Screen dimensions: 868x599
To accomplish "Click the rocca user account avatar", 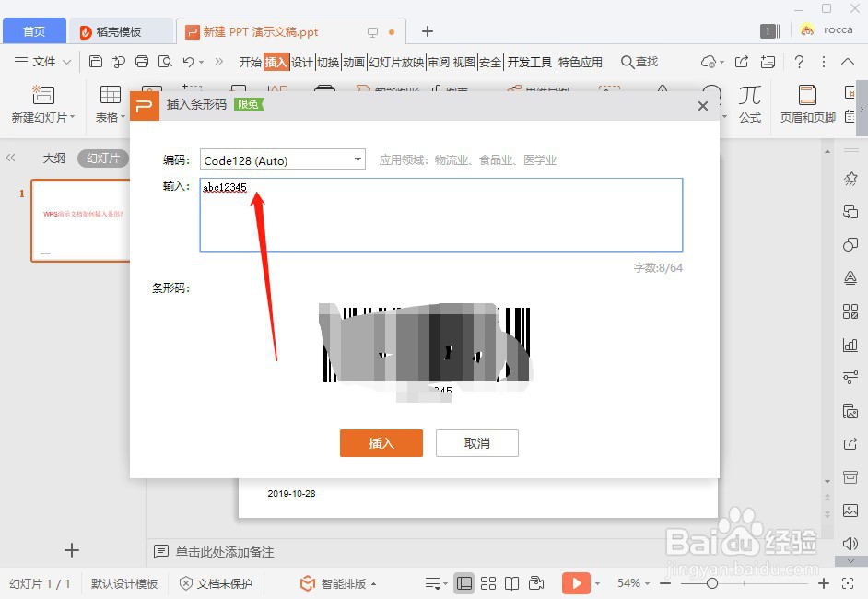I will 807,30.
